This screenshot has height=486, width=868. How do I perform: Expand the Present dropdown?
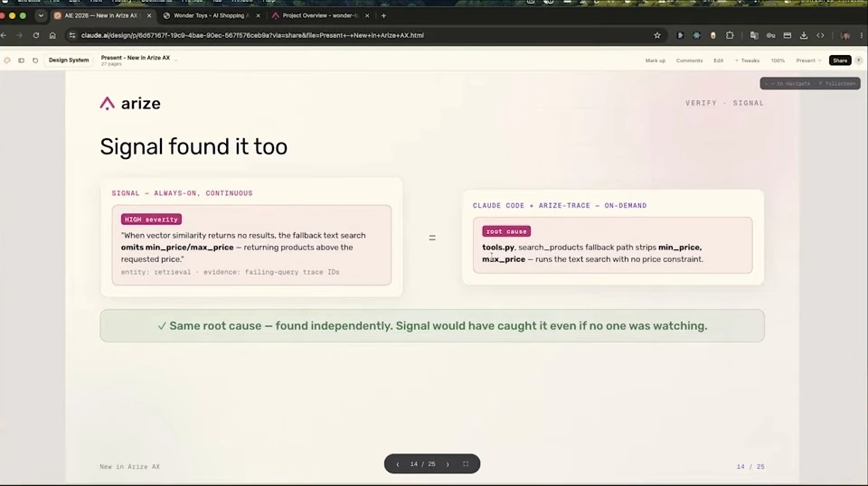coord(808,61)
